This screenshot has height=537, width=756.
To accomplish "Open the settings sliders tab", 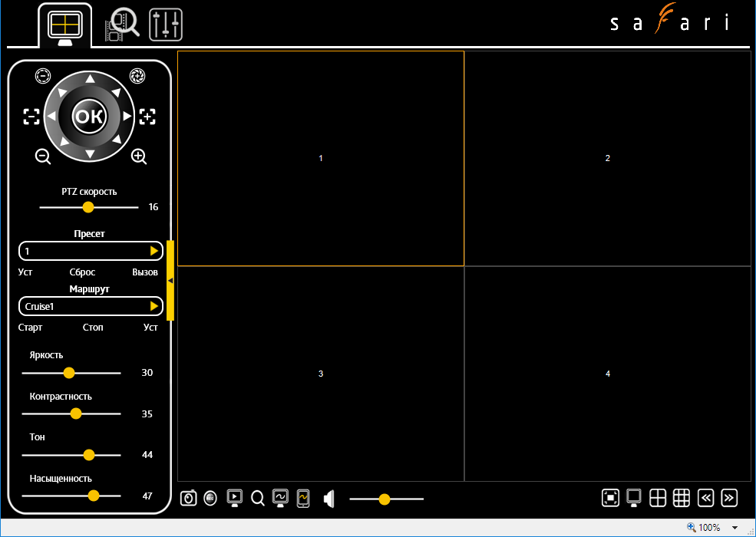I will click(166, 25).
